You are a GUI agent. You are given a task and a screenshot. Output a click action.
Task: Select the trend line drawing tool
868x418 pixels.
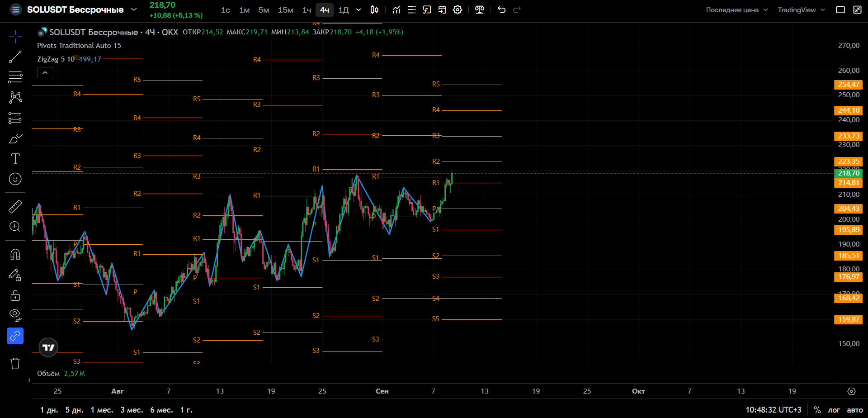tap(15, 57)
